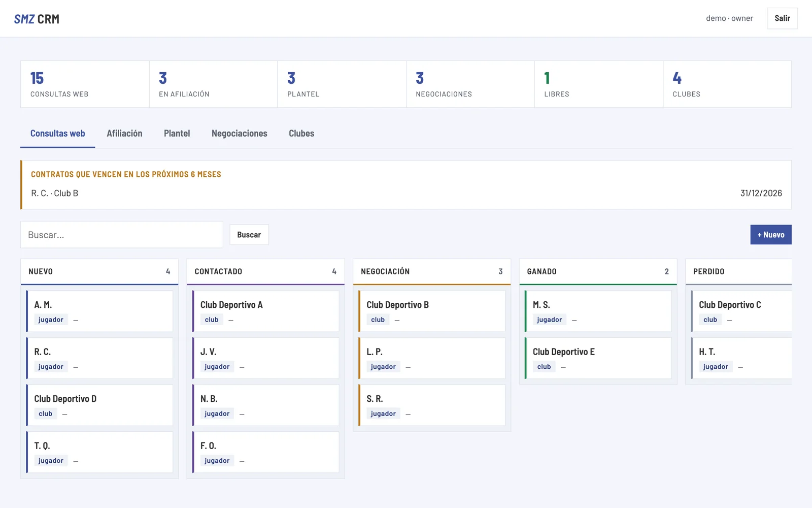Click the club tag on Club Deportivo D
This screenshot has width=812, height=508.
pos(45,414)
